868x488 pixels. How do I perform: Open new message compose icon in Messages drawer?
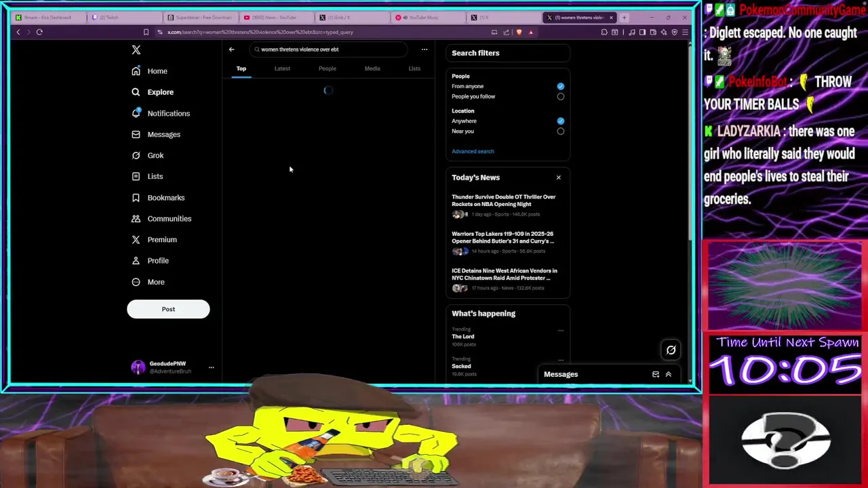[x=656, y=374]
